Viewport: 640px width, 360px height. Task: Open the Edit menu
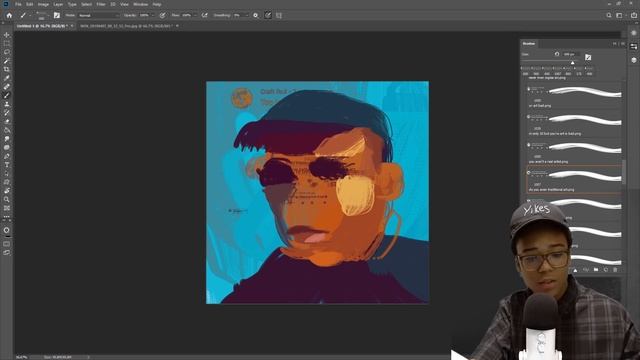(x=30, y=4)
